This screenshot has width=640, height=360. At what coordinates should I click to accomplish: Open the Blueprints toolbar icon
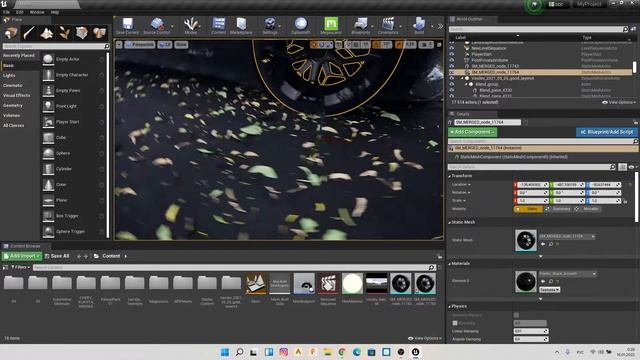pyautogui.click(x=360, y=26)
